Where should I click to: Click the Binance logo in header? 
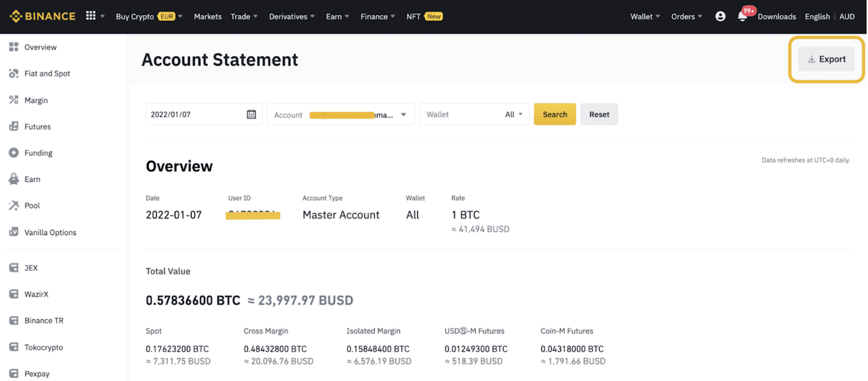(x=42, y=16)
